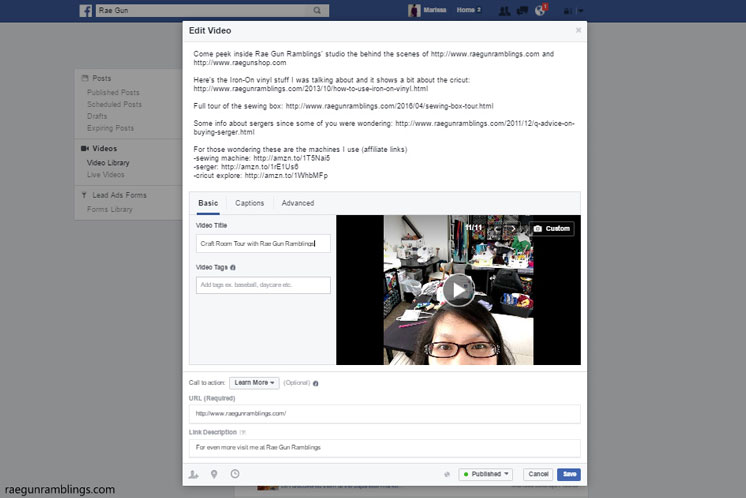
Task: Open Drafts in sidebar
Action: pos(97,116)
